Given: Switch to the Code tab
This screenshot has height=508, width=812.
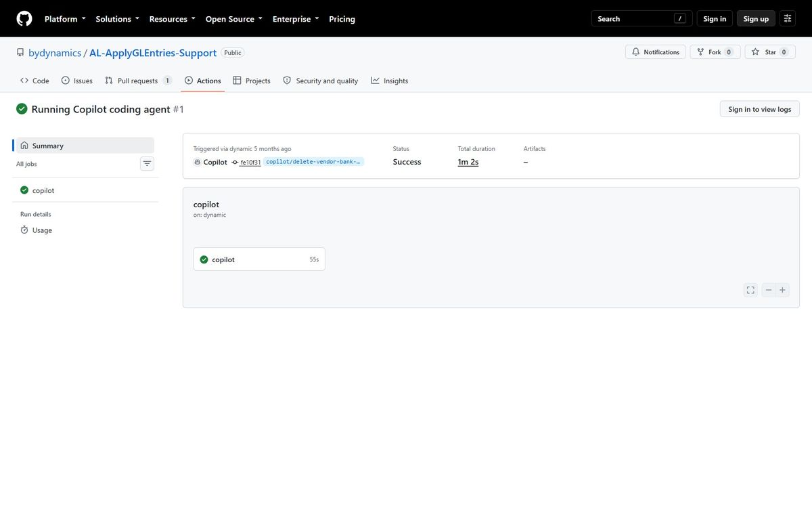Looking at the screenshot, I should click(35, 81).
